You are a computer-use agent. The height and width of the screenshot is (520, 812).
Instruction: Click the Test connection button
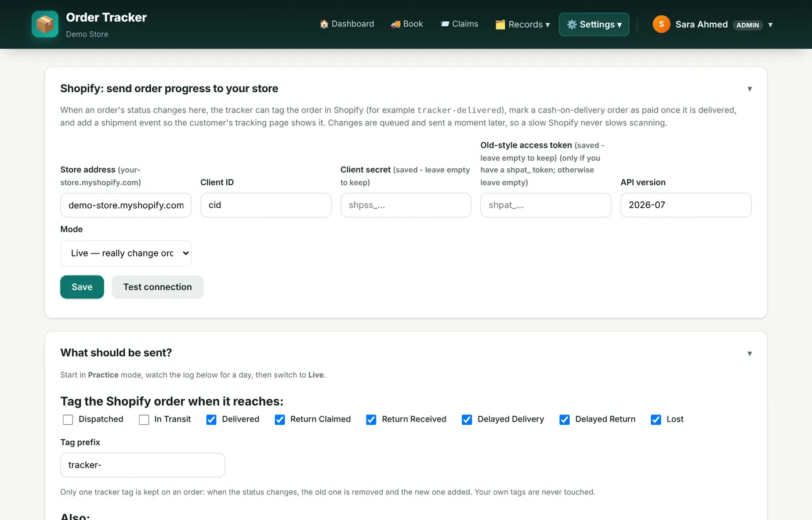(x=157, y=287)
